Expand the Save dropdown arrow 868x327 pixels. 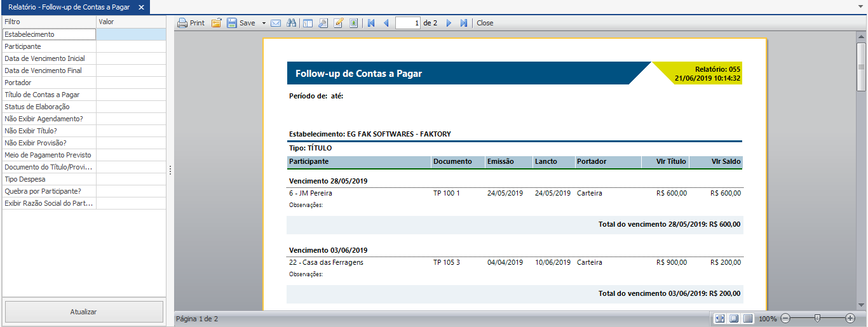click(264, 23)
